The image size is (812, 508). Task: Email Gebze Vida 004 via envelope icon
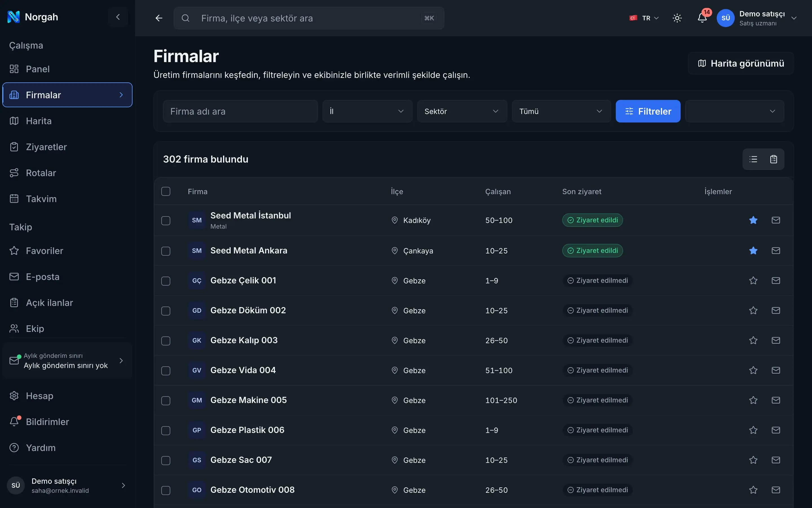(x=776, y=370)
